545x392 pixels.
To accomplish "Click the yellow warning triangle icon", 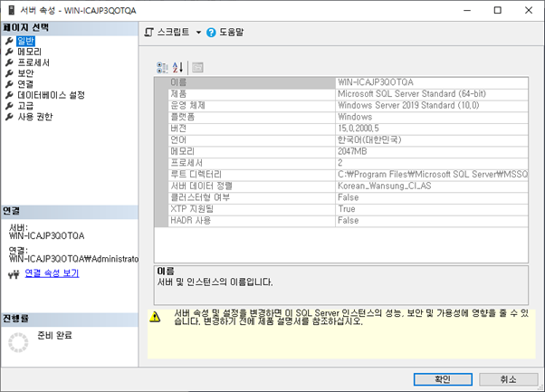I will (155, 317).
